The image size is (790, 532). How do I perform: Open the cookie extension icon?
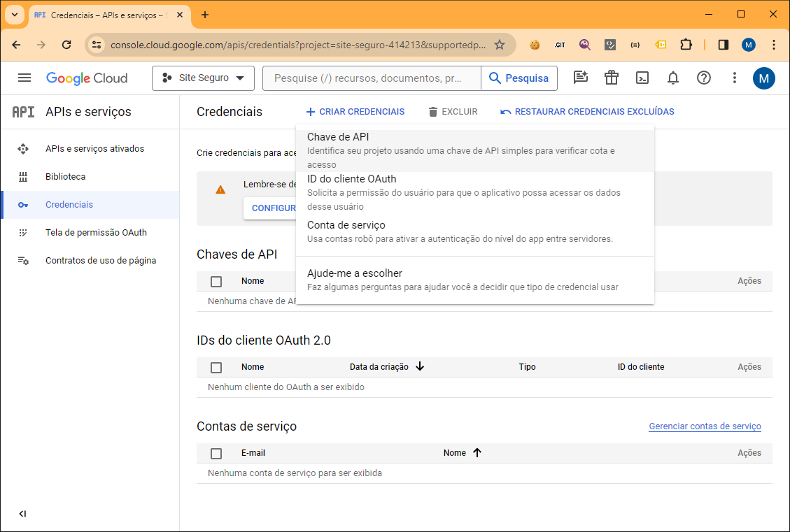tap(535, 45)
